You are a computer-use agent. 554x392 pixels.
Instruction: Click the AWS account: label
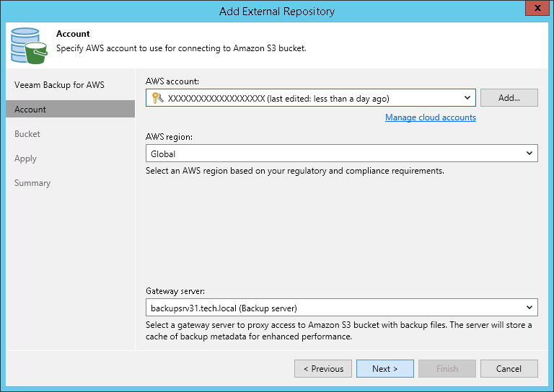tap(172, 81)
